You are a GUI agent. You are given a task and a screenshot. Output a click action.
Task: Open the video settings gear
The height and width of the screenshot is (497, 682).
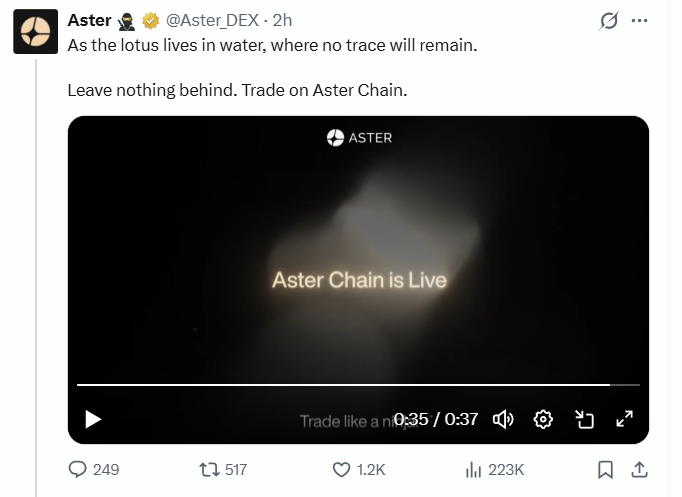pyautogui.click(x=543, y=419)
